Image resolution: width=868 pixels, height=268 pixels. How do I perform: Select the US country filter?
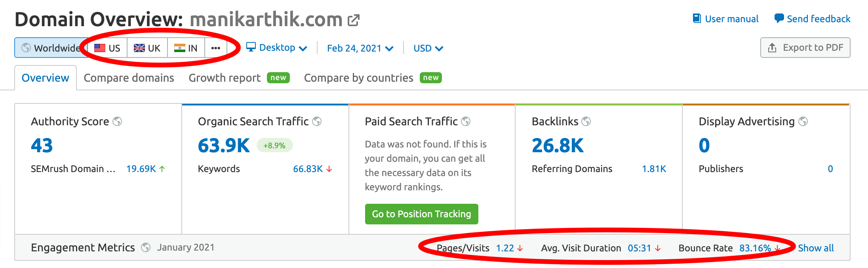tap(106, 48)
